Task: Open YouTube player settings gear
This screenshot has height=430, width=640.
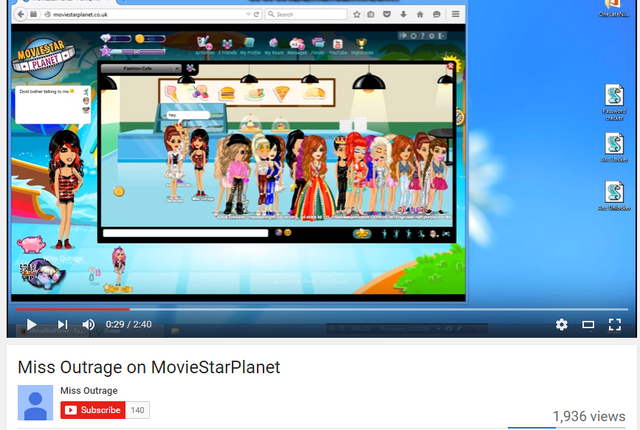Action: tap(562, 324)
